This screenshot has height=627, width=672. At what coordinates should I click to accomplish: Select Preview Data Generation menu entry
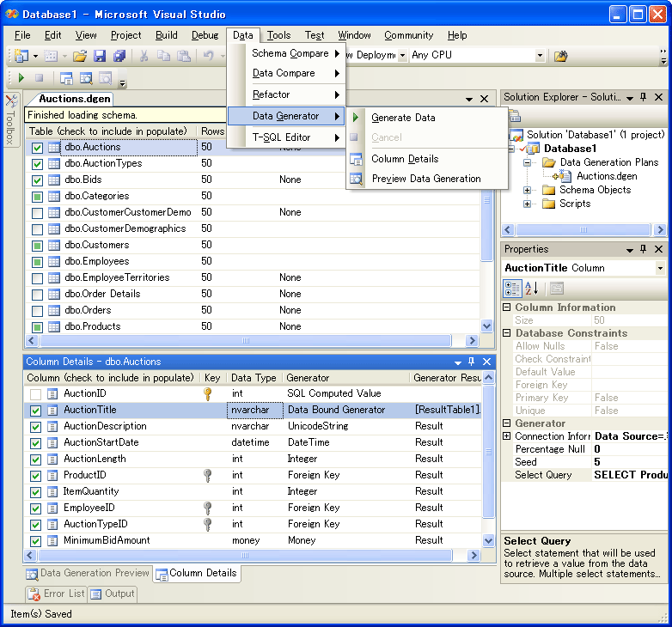pos(426,179)
